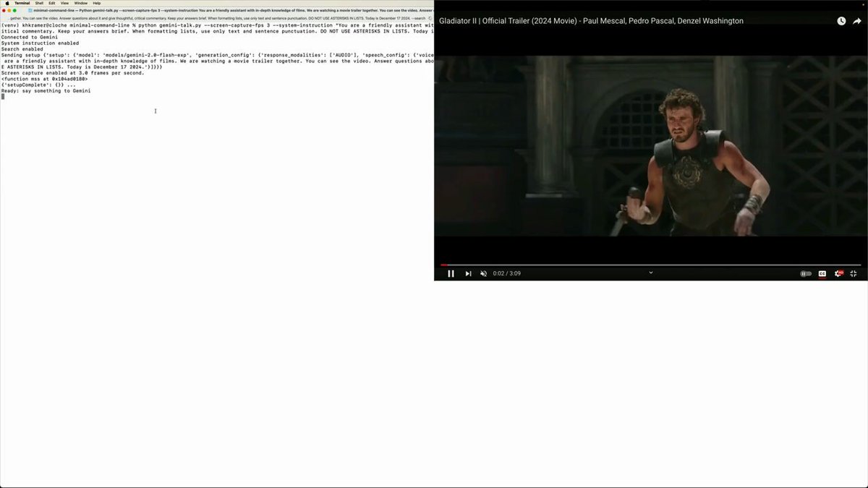Image resolution: width=868 pixels, height=488 pixels.
Task: Toggle the autoplay switch
Action: point(806,273)
